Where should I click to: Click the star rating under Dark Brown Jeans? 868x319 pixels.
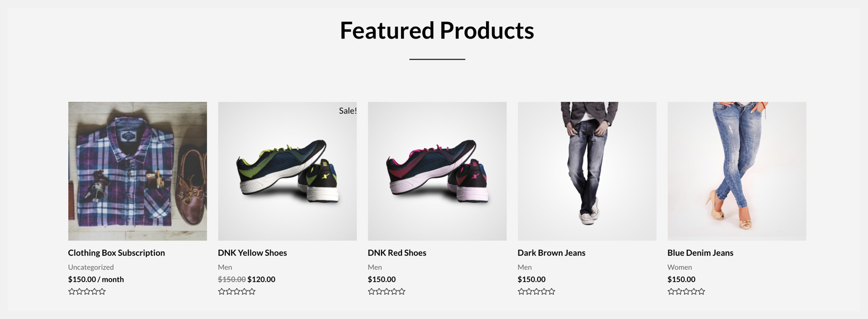click(x=536, y=292)
